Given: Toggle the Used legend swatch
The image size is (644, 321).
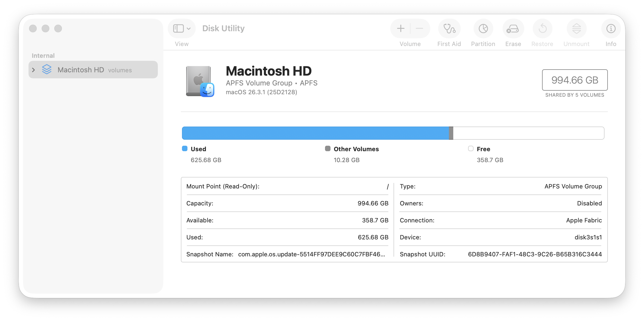Looking at the screenshot, I should pyautogui.click(x=184, y=148).
